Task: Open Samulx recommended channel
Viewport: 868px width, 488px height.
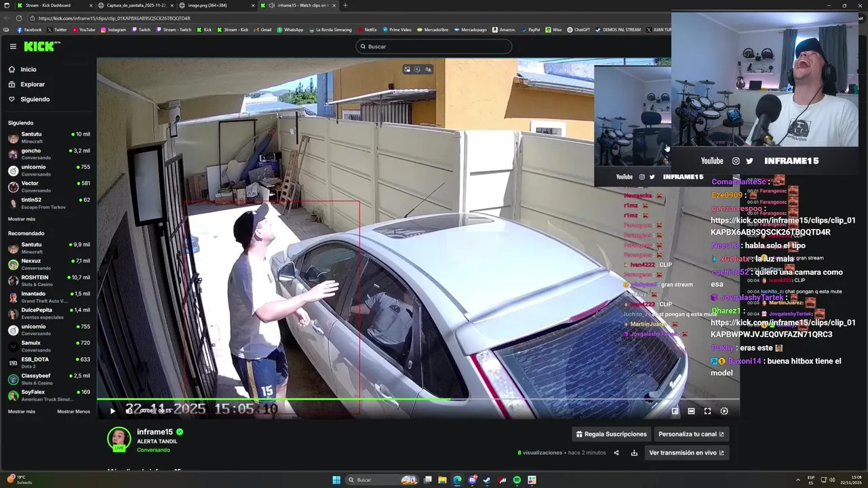Action: point(48,346)
